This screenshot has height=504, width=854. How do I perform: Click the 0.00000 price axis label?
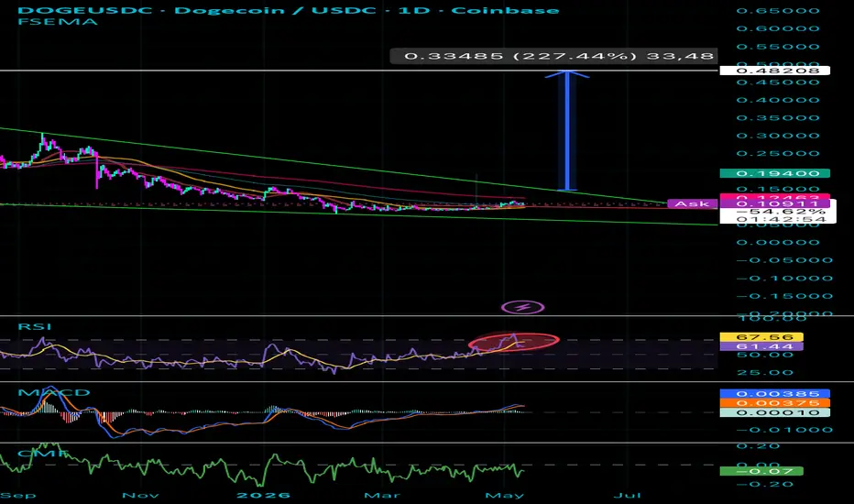(x=778, y=243)
